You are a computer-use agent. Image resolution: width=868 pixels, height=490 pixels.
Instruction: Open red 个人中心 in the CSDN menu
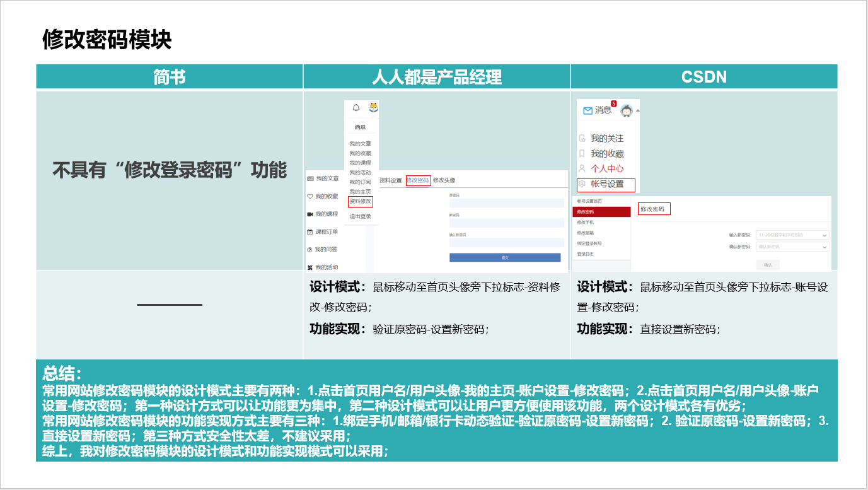coord(607,168)
